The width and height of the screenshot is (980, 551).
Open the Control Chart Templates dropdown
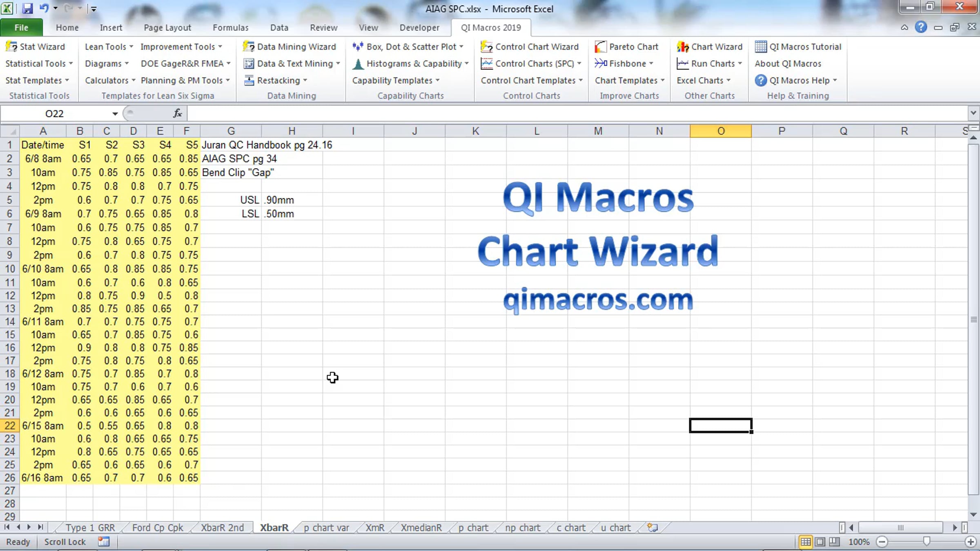pos(532,80)
